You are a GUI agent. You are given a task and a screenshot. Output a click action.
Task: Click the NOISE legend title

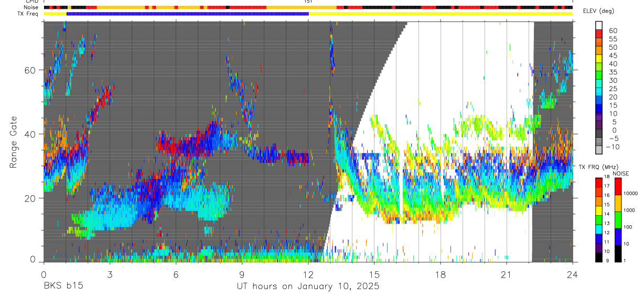(621, 173)
